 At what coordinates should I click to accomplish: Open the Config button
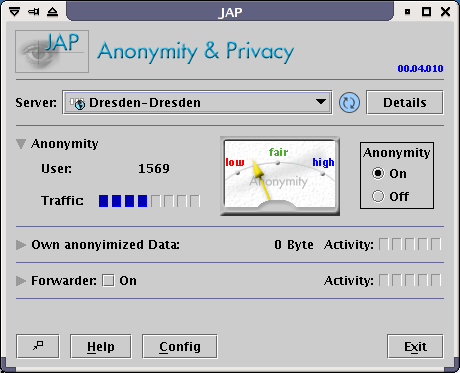click(180, 346)
